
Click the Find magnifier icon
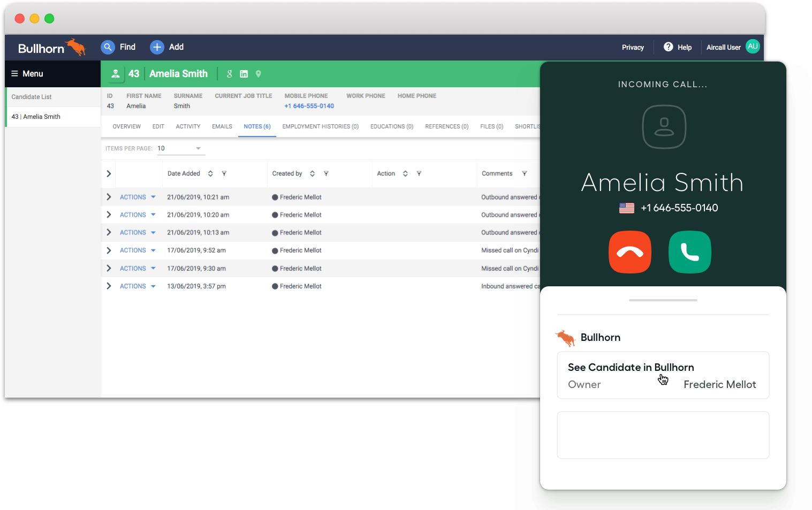[x=108, y=47]
